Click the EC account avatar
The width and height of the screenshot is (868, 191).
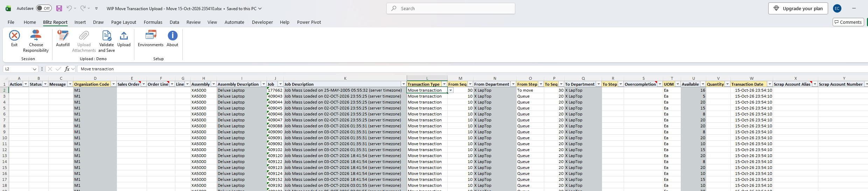(837, 8)
